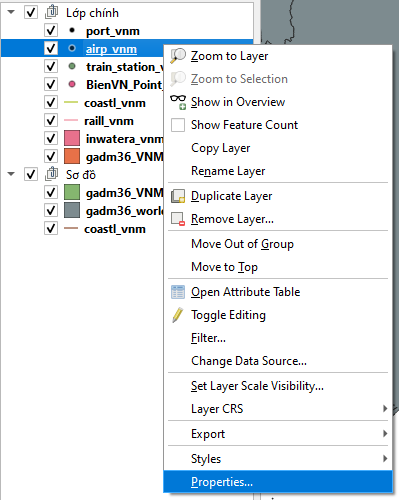
Task: Choose Properties... from context menu
Action: (x=278, y=482)
